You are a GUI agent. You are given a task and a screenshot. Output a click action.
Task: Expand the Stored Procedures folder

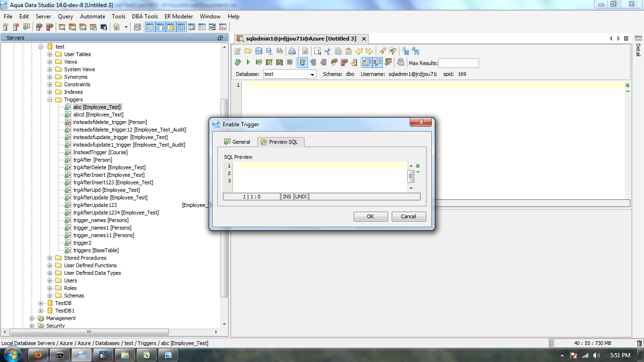[50, 258]
